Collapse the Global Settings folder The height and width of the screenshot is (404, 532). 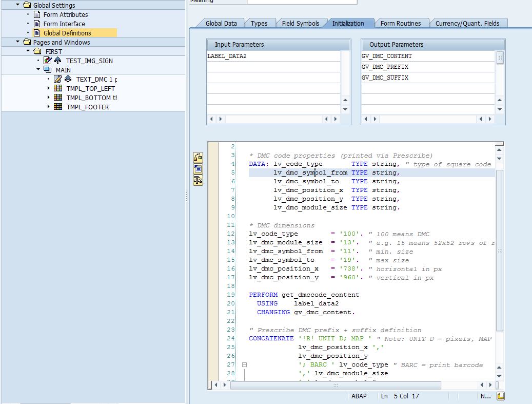(18, 5)
